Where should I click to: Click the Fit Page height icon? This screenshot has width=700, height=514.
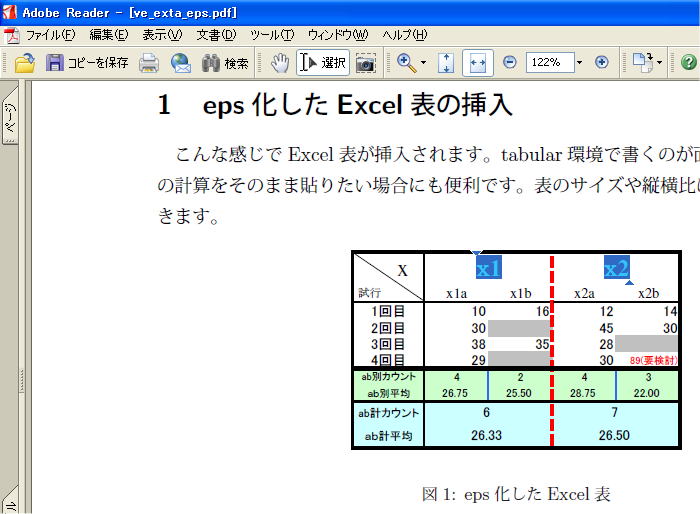point(446,63)
